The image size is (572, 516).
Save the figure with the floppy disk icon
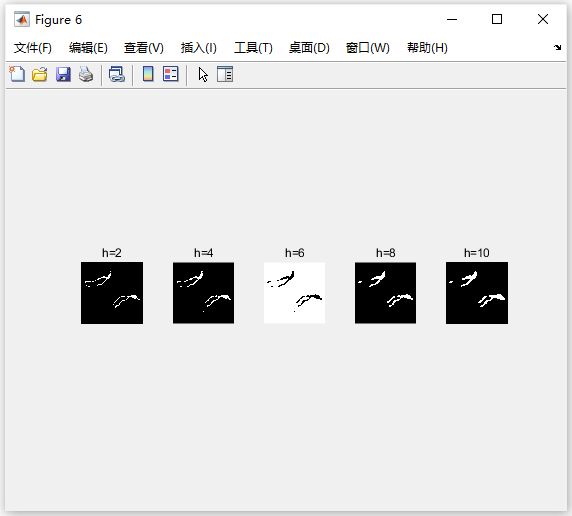point(63,74)
